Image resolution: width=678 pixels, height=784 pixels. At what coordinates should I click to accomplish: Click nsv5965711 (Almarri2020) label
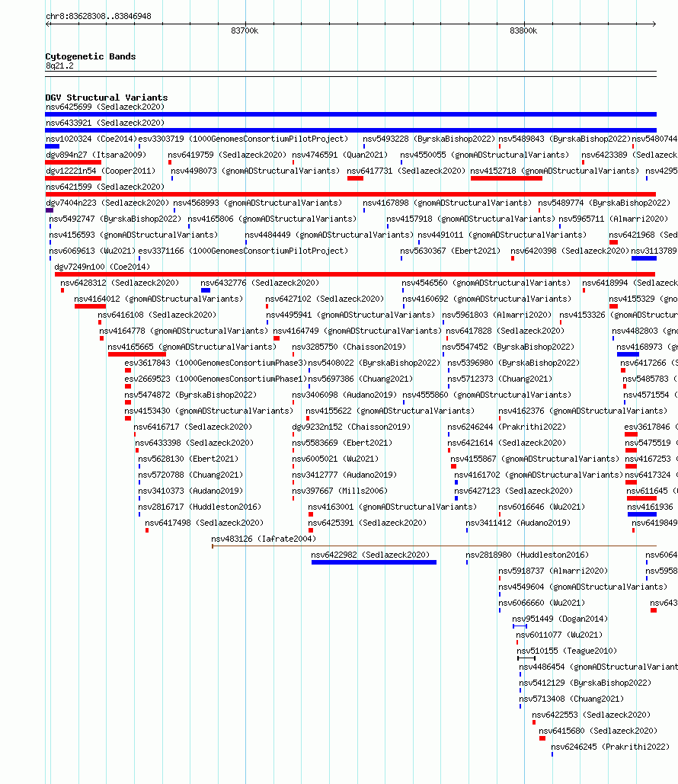click(613, 219)
